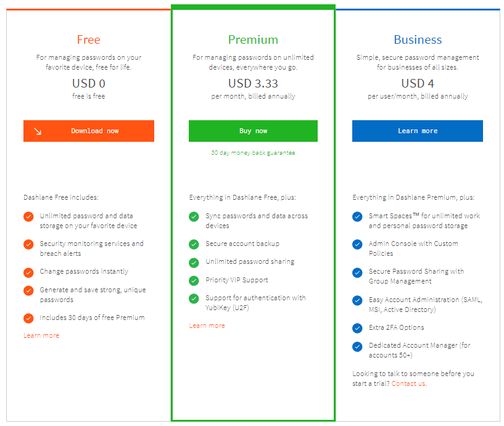Image resolution: width=504 pixels, height=426 pixels.
Task: Click the Premium plan heading
Action: (254, 40)
